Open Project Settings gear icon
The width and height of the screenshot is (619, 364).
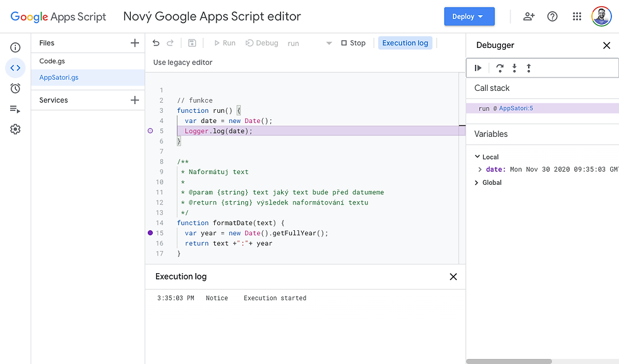[15, 129]
